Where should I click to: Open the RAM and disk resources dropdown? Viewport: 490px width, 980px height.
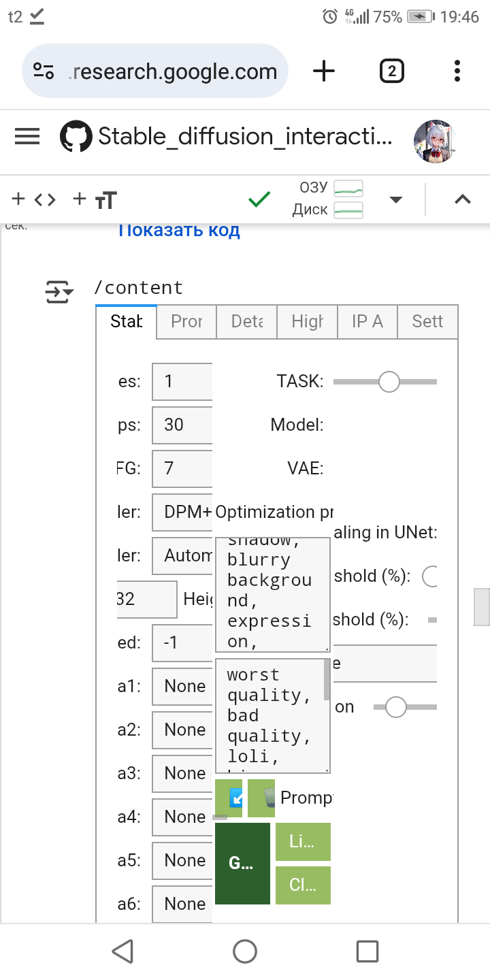pyautogui.click(x=395, y=199)
